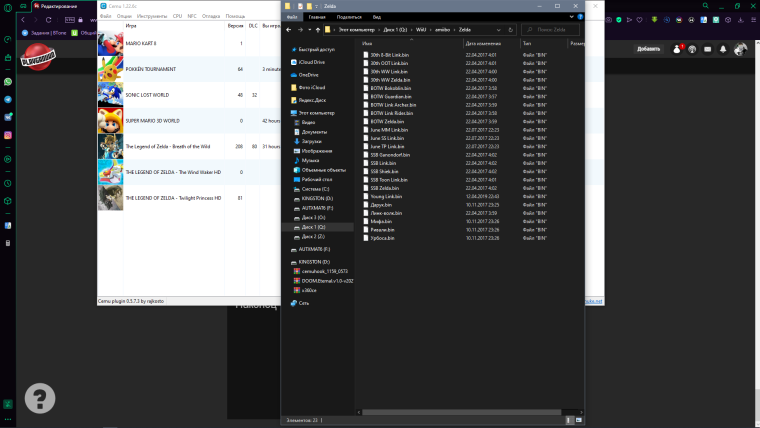Open WhatsApp in browser sidebar
This screenshot has width=760, height=428.
point(8,82)
